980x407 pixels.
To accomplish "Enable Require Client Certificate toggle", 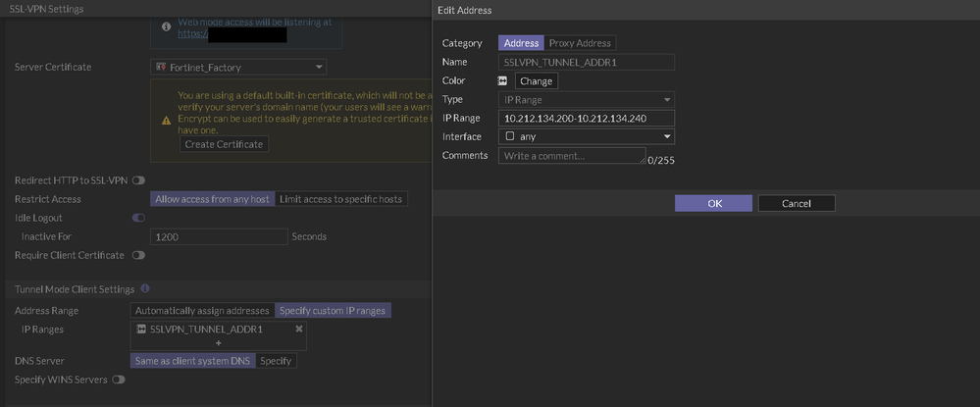I will pos(138,255).
